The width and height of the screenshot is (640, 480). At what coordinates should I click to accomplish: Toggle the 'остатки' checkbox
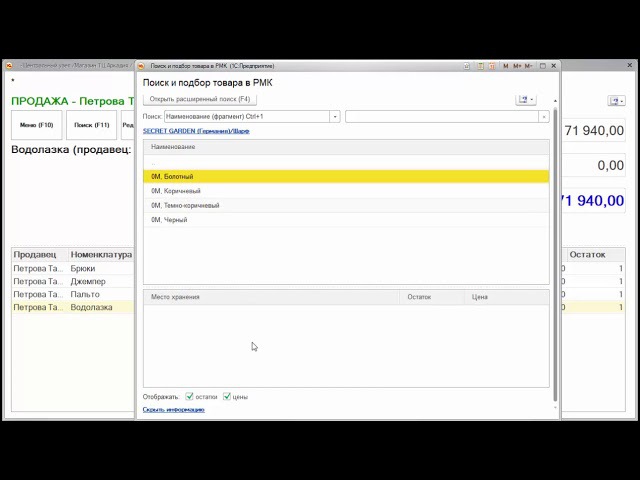click(190, 397)
